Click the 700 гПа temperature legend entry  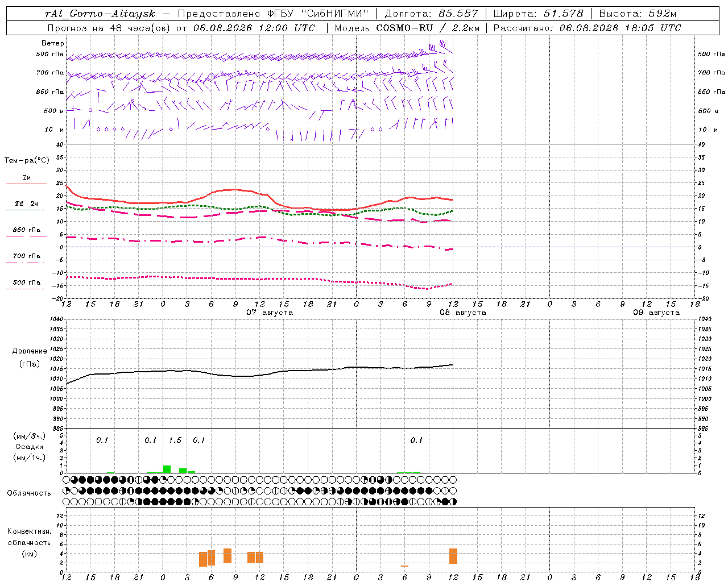point(26,259)
